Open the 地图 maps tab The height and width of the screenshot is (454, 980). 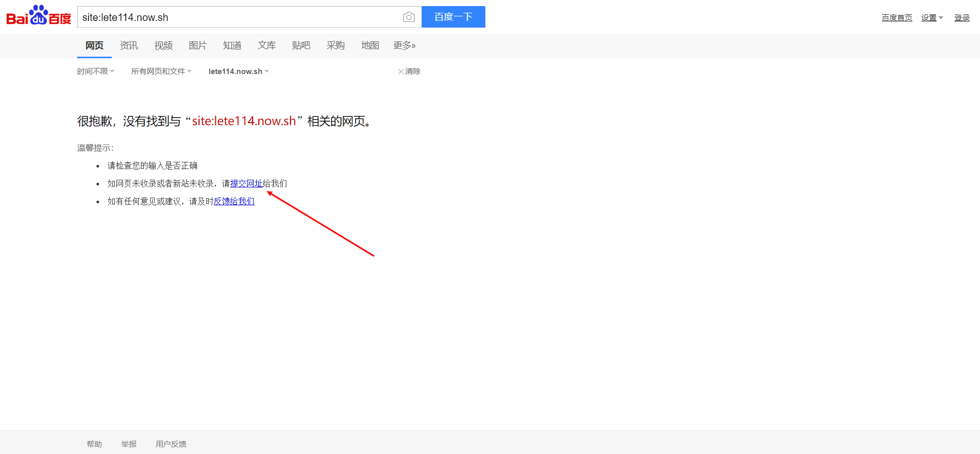tap(370, 45)
